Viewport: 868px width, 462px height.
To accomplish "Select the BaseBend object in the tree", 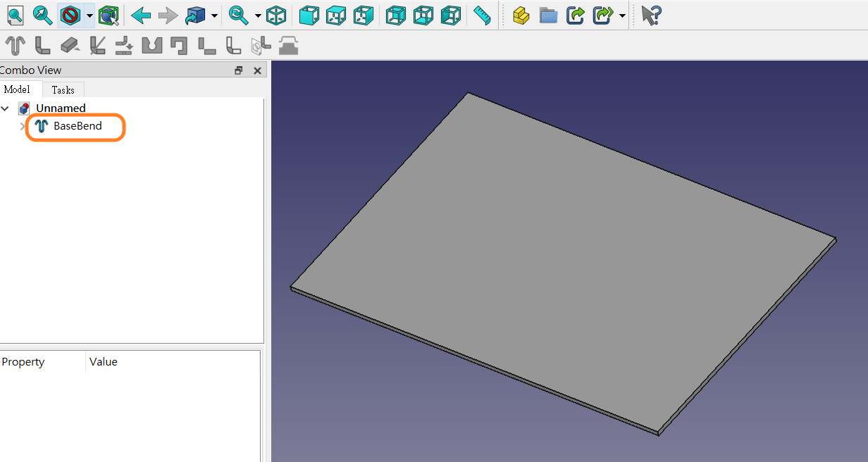I will 77,126.
